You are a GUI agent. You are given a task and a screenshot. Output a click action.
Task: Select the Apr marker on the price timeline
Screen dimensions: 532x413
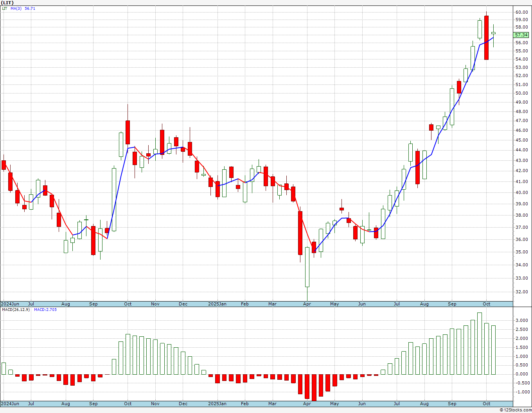pos(307,304)
